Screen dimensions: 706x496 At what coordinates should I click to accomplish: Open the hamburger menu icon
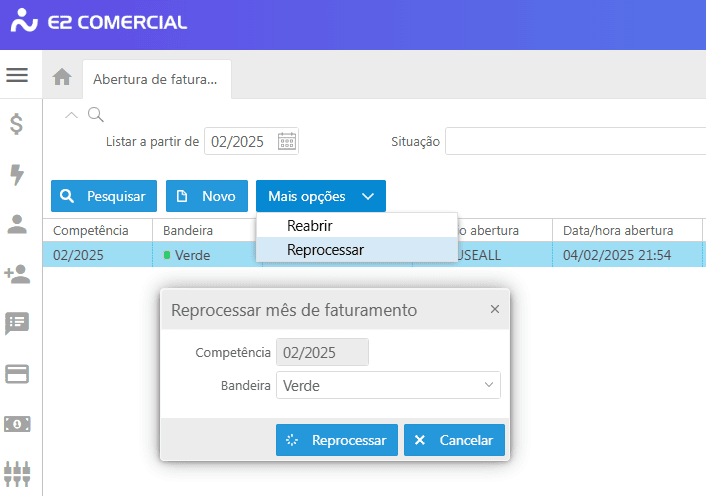coord(17,75)
